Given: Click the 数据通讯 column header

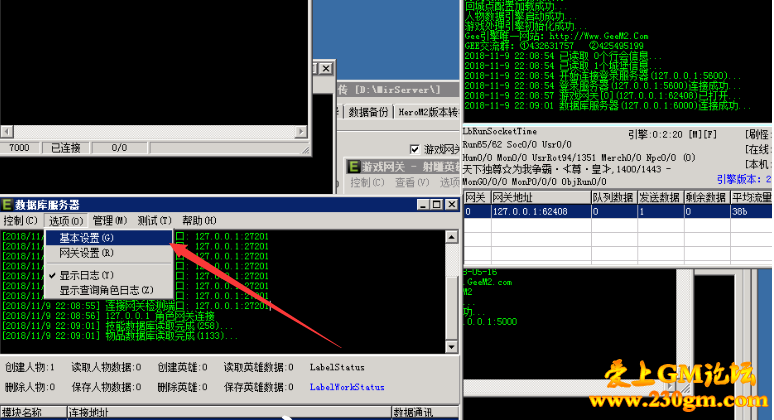Looking at the screenshot, I should [x=425, y=412].
